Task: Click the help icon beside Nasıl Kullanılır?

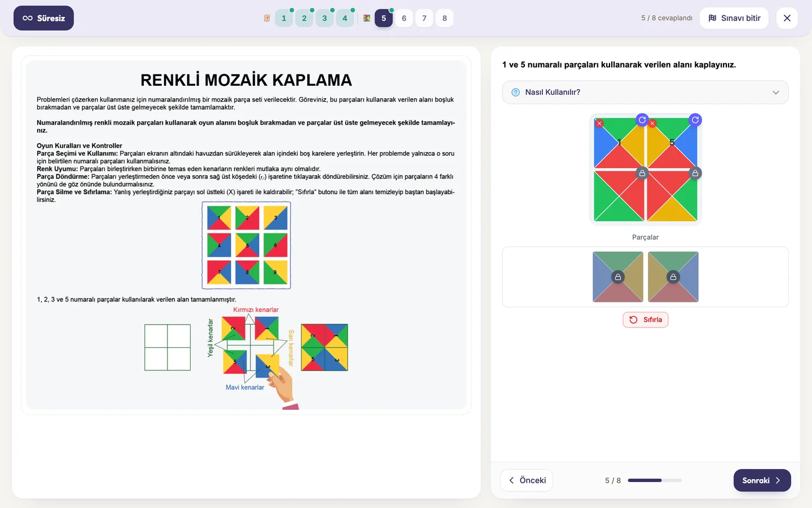Action: click(515, 92)
